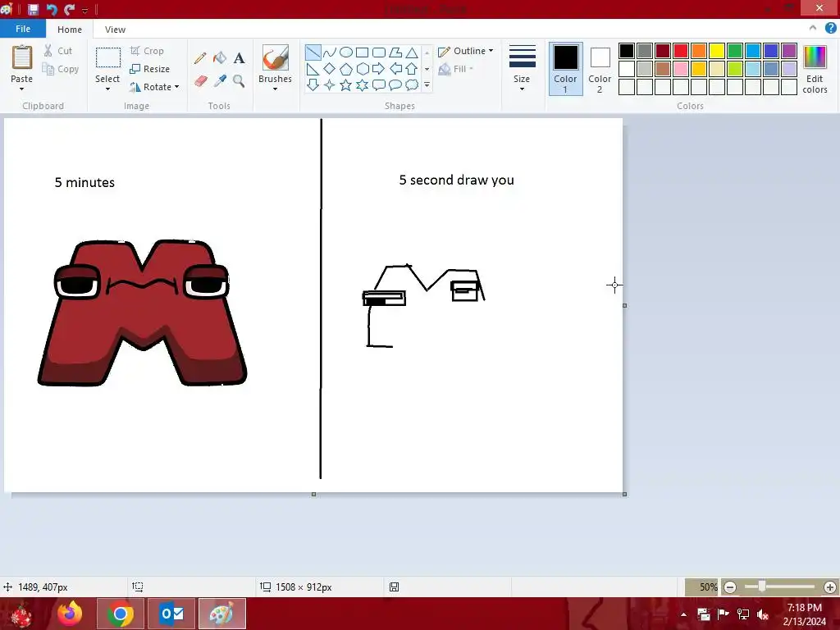Choose the Curve shape
This screenshot has width=840, height=630.
[x=330, y=52]
